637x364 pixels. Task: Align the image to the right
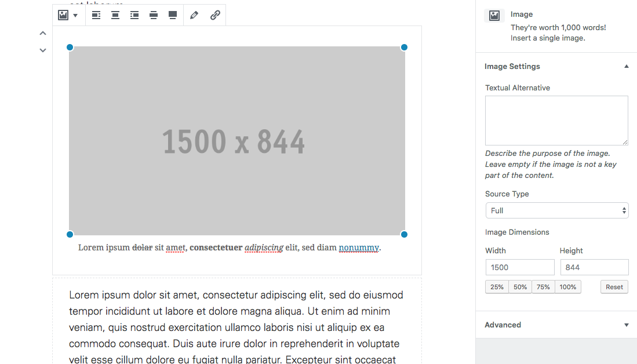134,15
